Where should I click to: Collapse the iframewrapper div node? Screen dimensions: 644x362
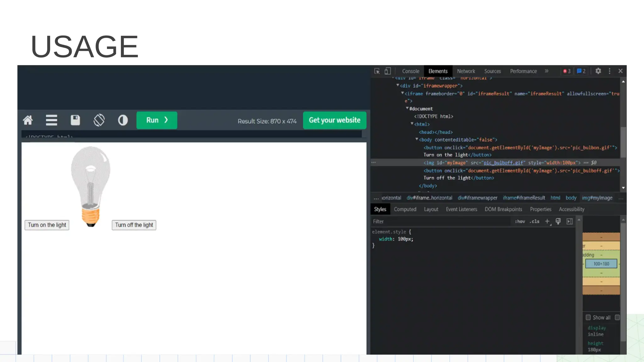(398, 85)
